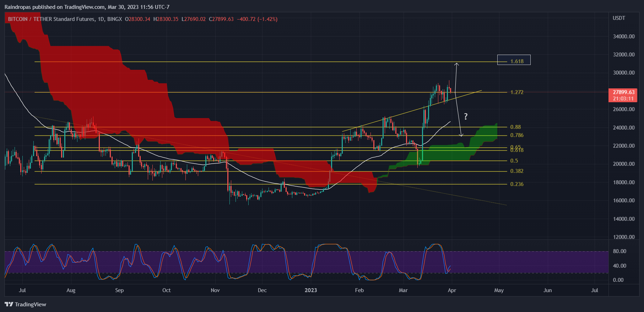The width and height of the screenshot is (644, 312).
Task: Click the 18000.00 price axis label
Action: [x=624, y=182]
